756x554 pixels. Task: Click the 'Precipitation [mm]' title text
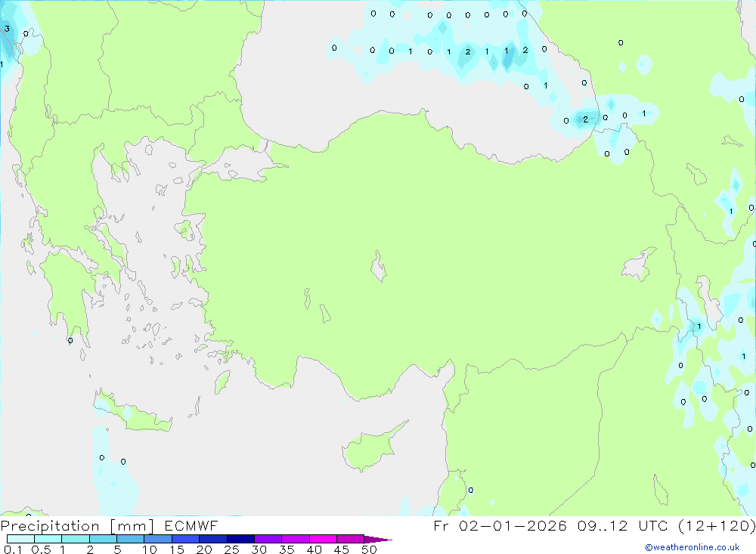pyautogui.click(x=77, y=525)
